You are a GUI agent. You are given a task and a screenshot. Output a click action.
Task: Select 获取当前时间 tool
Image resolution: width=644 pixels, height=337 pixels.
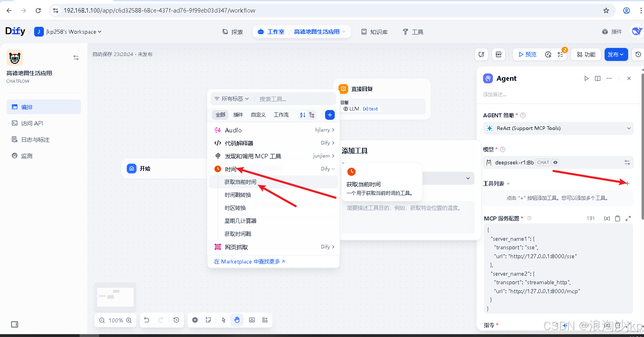point(273,182)
